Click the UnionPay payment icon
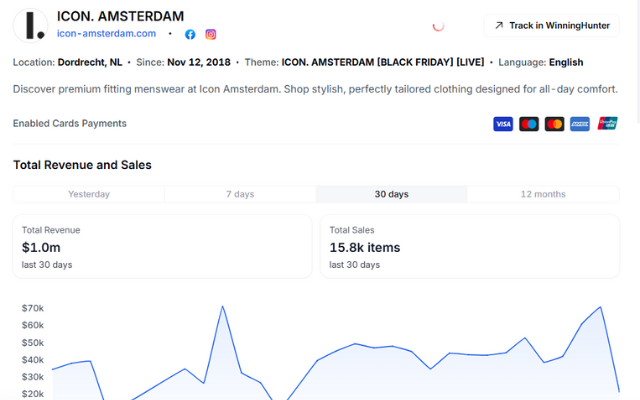The image size is (640, 400). [x=607, y=123]
